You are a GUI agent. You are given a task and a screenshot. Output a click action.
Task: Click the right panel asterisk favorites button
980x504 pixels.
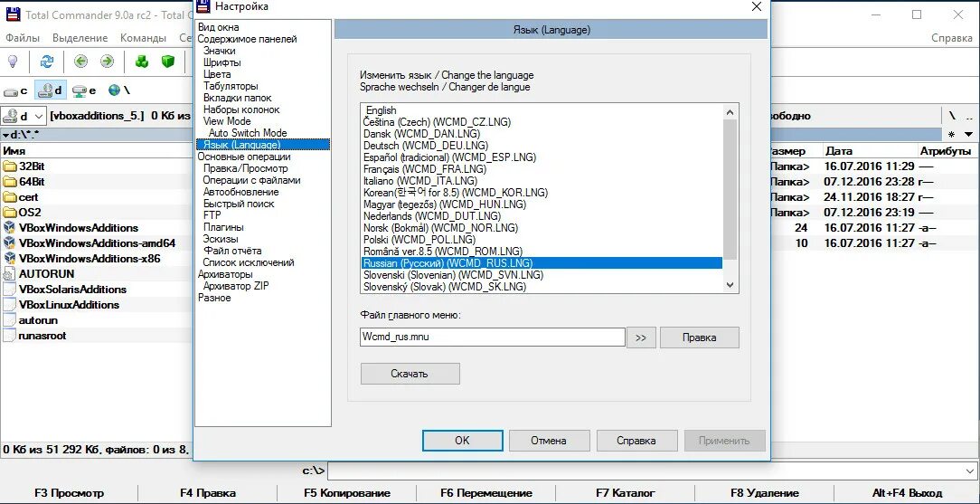pyautogui.click(x=952, y=135)
